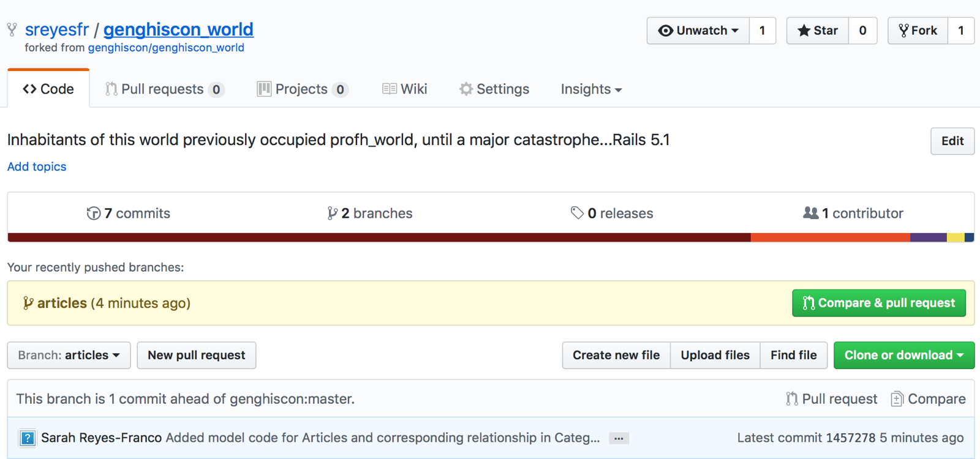Click the star icon on the Star button
The width and height of the screenshot is (980, 459).
(804, 31)
